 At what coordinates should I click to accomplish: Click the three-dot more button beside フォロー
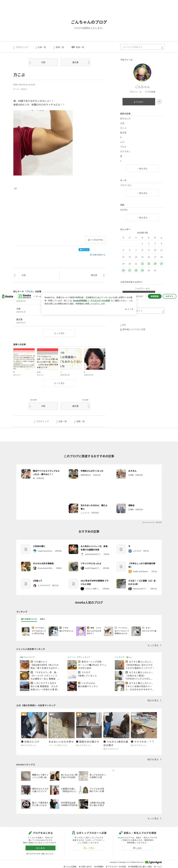tap(159, 101)
